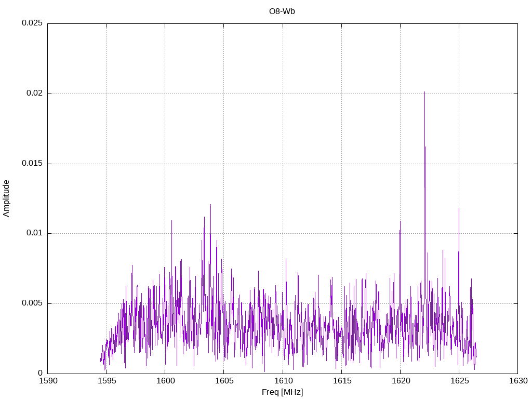Click the 0.01 y-axis tick label
The height and width of the screenshot is (399, 532).
35,233
